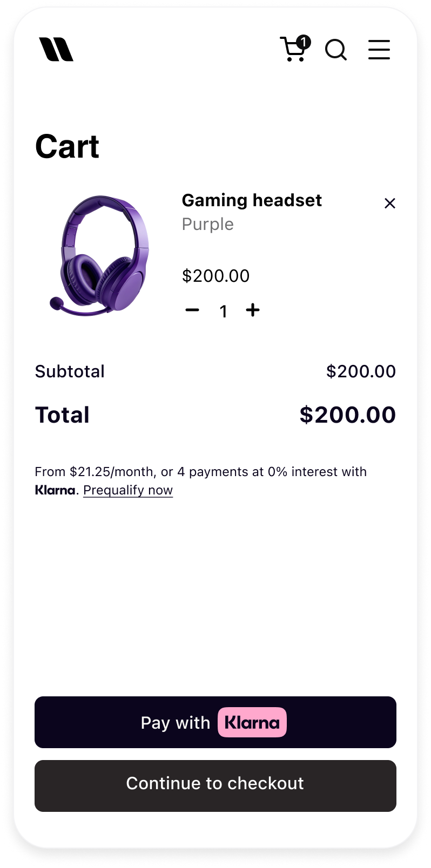
Task: Click the purple headset product image
Action: click(101, 255)
